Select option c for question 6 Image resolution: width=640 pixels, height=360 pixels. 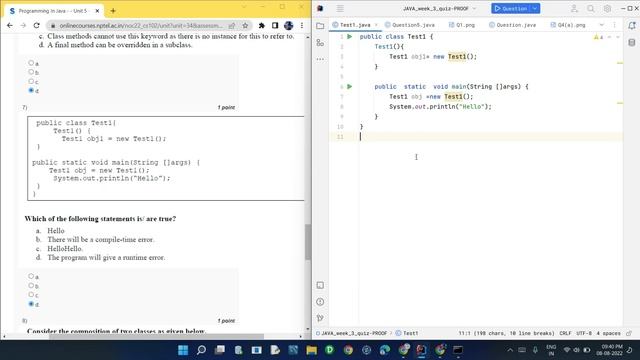coord(31,81)
